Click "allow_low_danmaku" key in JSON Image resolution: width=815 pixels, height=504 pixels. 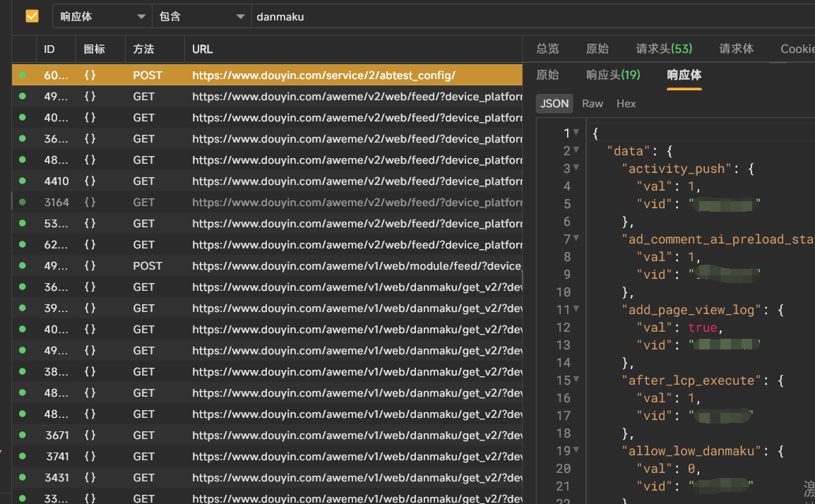point(691,451)
